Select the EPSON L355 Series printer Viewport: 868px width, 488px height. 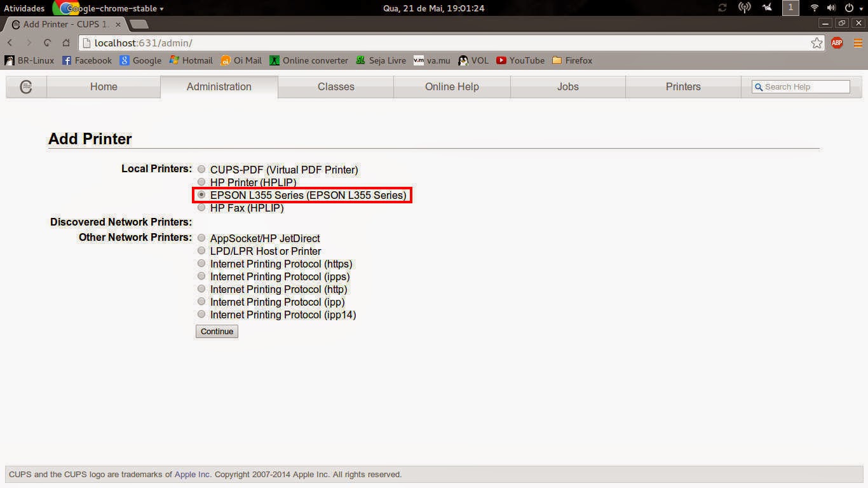tap(201, 195)
